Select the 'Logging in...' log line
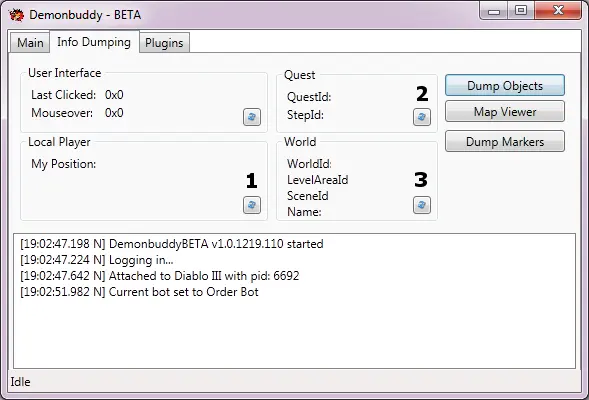Screen dimensions: 589x400 (x=97, y=260)
